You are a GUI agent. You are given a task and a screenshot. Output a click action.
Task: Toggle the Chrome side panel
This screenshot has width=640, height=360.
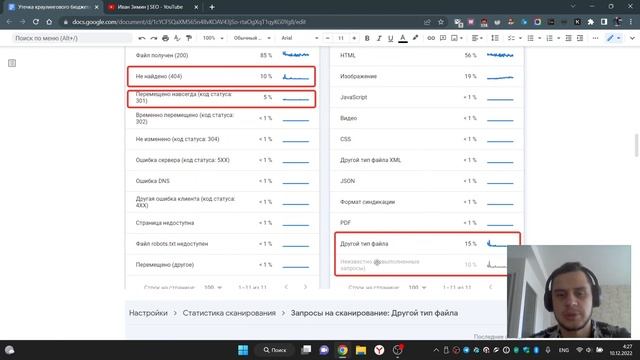pyautogui.click(x=604, y=22)
